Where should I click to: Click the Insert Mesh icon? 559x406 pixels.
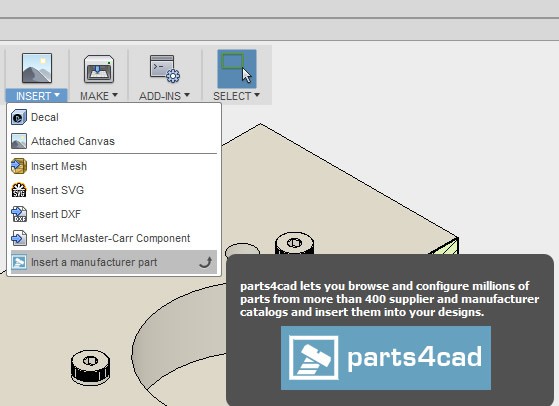tap(19, 166)
